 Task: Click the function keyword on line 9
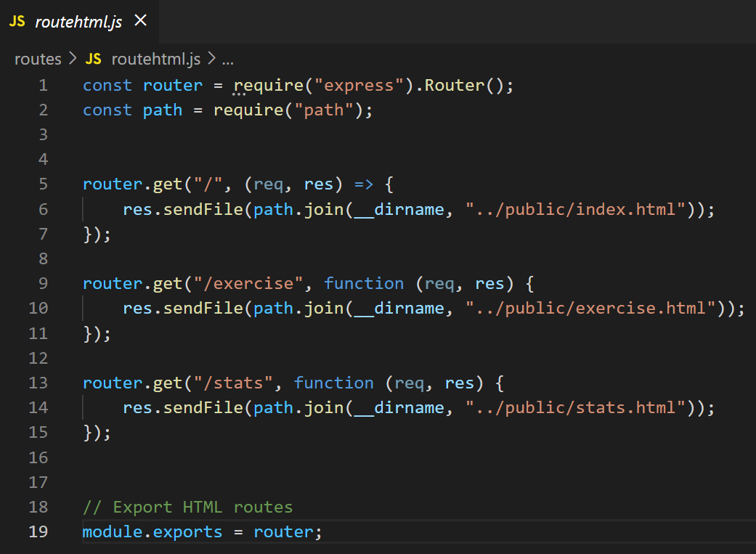[x=364, y=283]
